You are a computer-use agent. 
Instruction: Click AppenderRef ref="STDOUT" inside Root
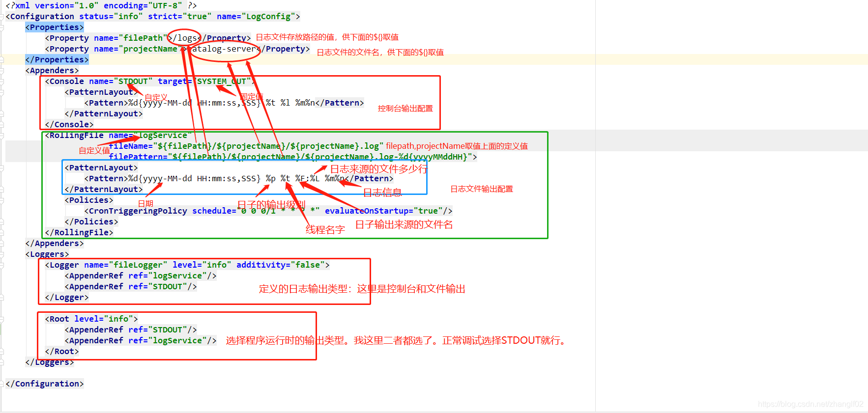click(x=131, y=330)
